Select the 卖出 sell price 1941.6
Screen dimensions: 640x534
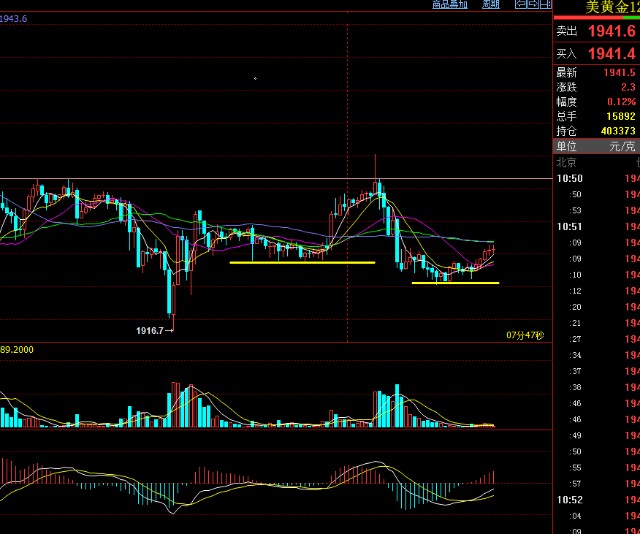click(611, 31)
